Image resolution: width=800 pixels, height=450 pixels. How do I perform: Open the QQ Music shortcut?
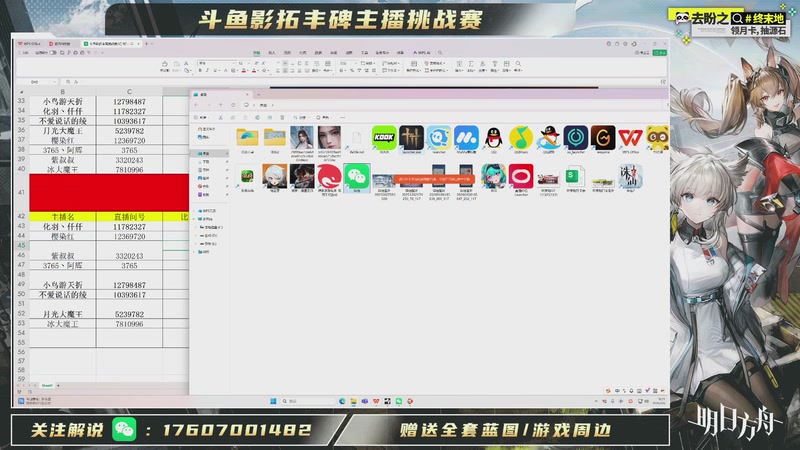tap(519, 138)
